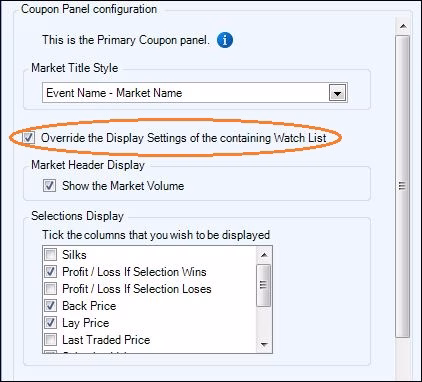Click the configuration panel vertical scrollbar thumb

pyautogui.click(x=402, y=187)
